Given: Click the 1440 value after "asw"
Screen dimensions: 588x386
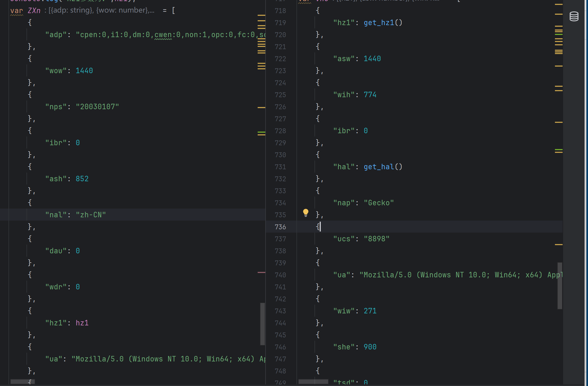Looking at the screenshot, I should pyautogui.click(x=372, y=59).
